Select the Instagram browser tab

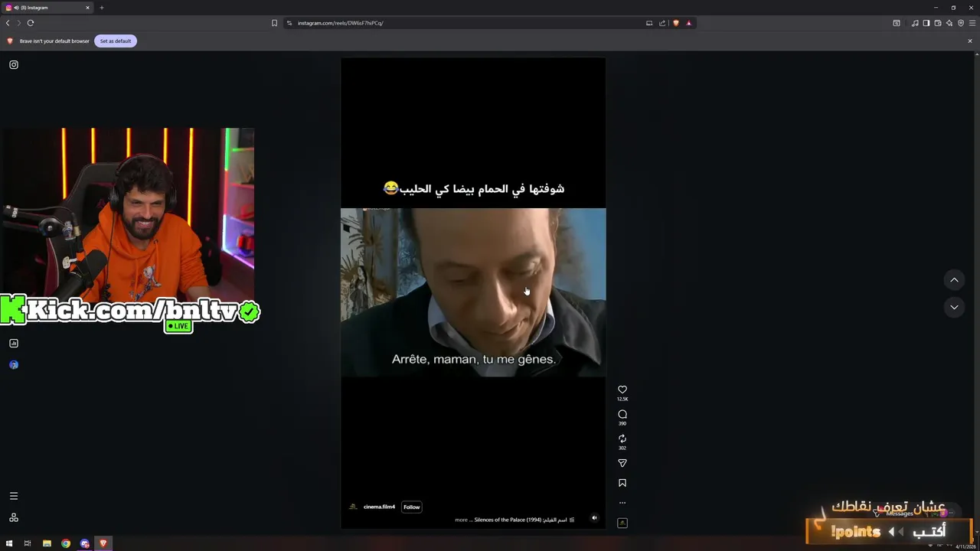point(47,8)
